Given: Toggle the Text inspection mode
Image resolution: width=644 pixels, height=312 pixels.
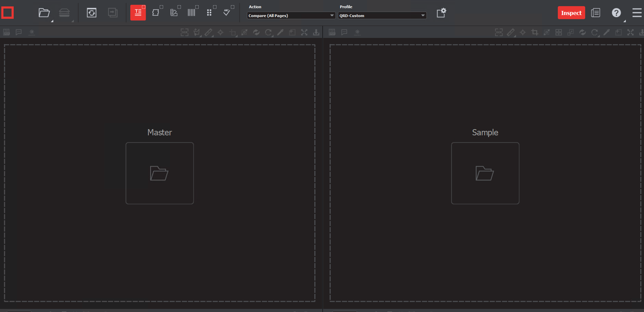Looking at the screenshot, I should click(x=138, y=13).
